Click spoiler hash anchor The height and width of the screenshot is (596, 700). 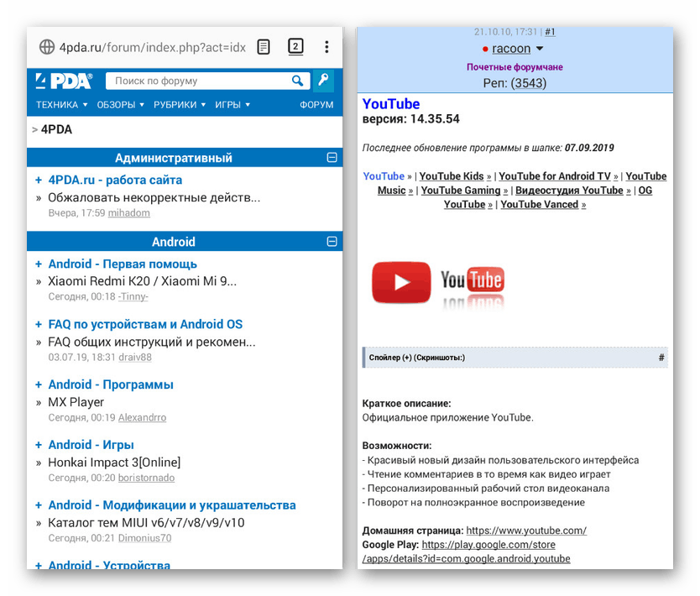coord(661,358)
